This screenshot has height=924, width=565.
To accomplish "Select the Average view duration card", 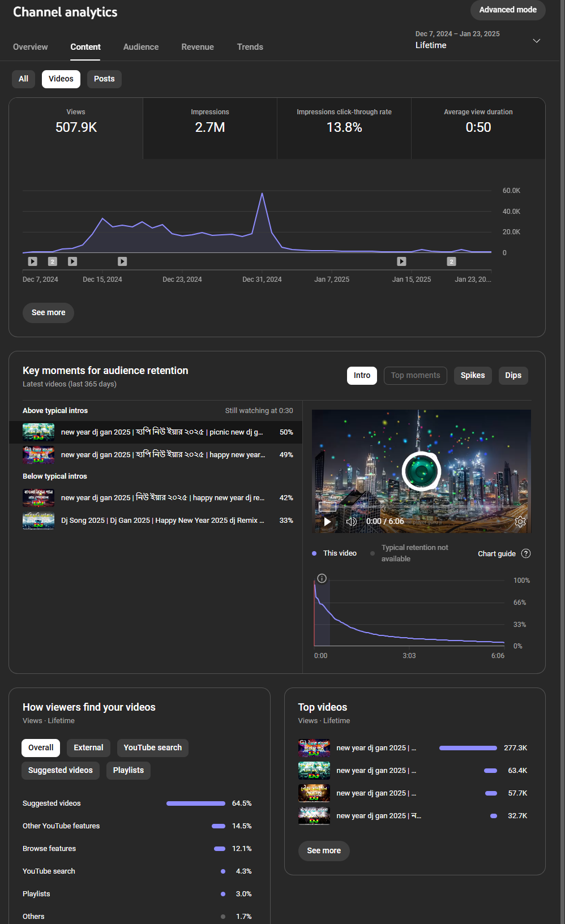I will pyautogui.click(x=478, y=128).
